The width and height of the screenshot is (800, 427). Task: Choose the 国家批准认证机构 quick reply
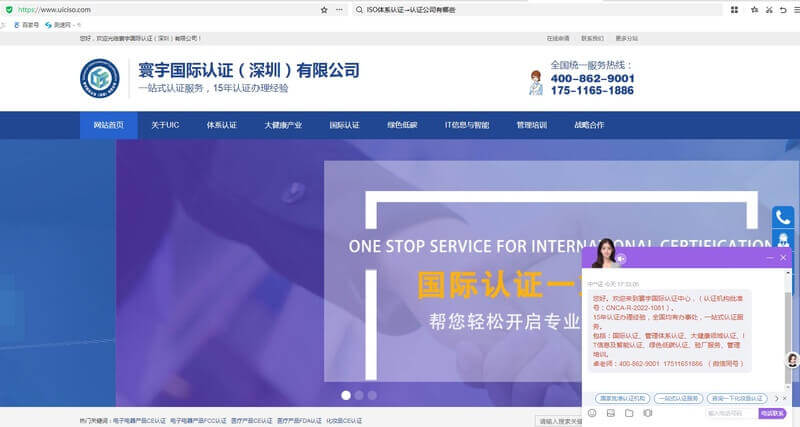(x=622, y=398)
